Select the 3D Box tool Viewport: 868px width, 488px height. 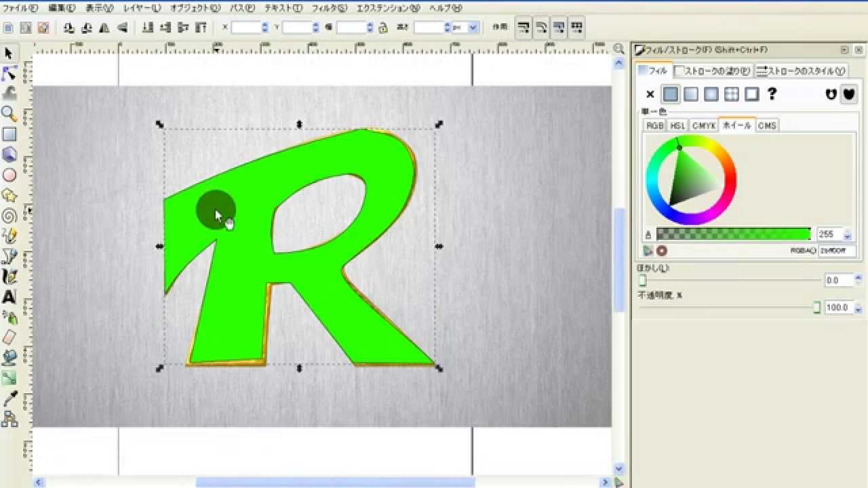click(9, 155)
